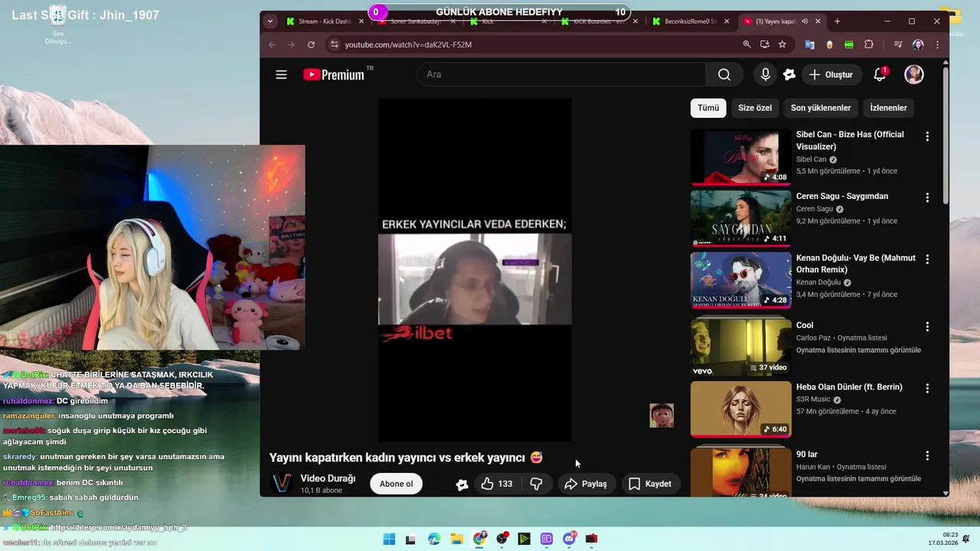The image size is (980, 551).
Task: Open Chrome three-dot menu
Action: [x=938, y=44]
